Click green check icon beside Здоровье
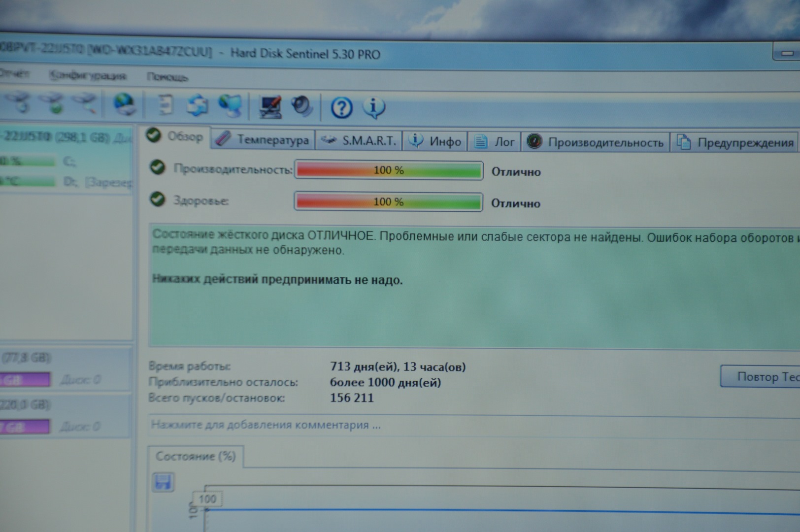The width and height of the screenshot is (800, 532). 158,199
